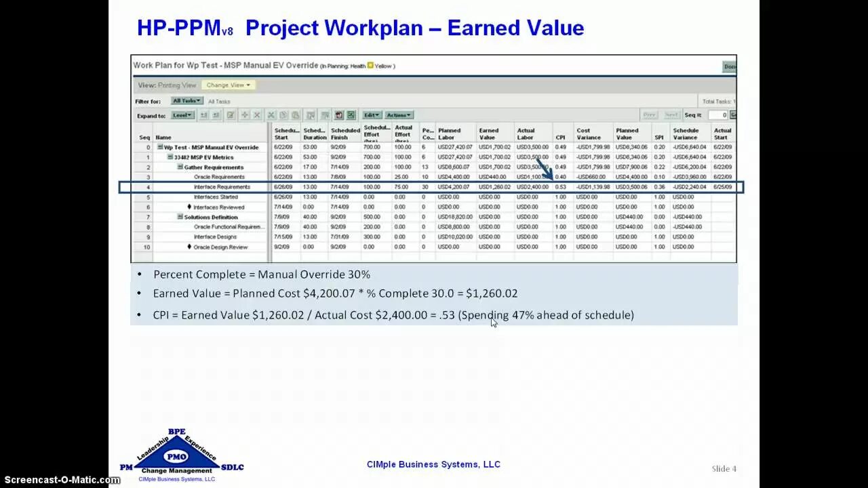Image resolution: width=868 pixels, height=488 pixels.
Task: Select the Cut task icon
Action: point(271,115)
